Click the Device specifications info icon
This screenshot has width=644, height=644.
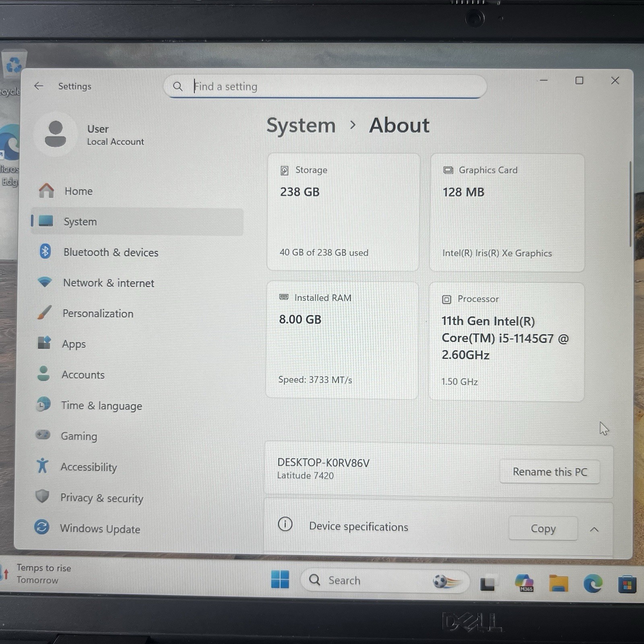(285, 524)
